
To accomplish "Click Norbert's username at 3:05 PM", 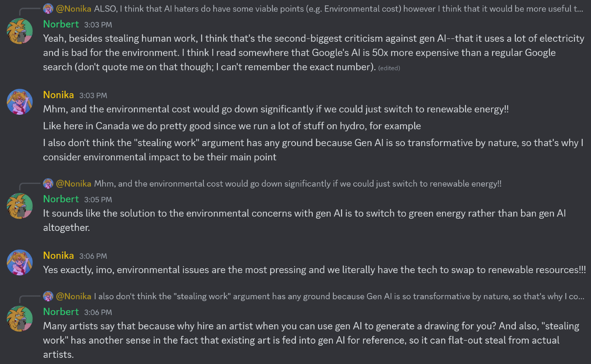I will 61,199.
